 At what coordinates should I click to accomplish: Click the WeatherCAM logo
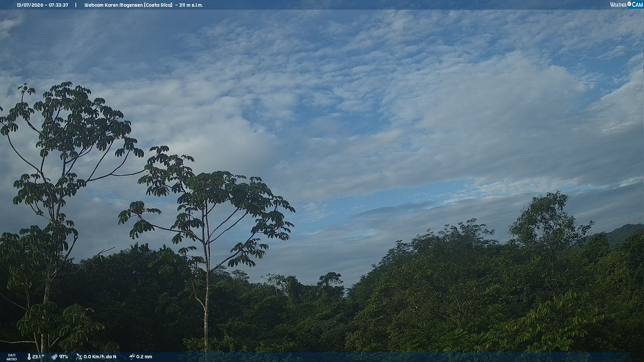pos(626,5)
